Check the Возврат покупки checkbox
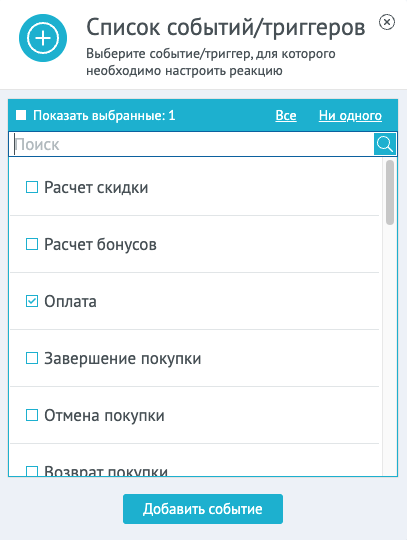 [32, 471]
